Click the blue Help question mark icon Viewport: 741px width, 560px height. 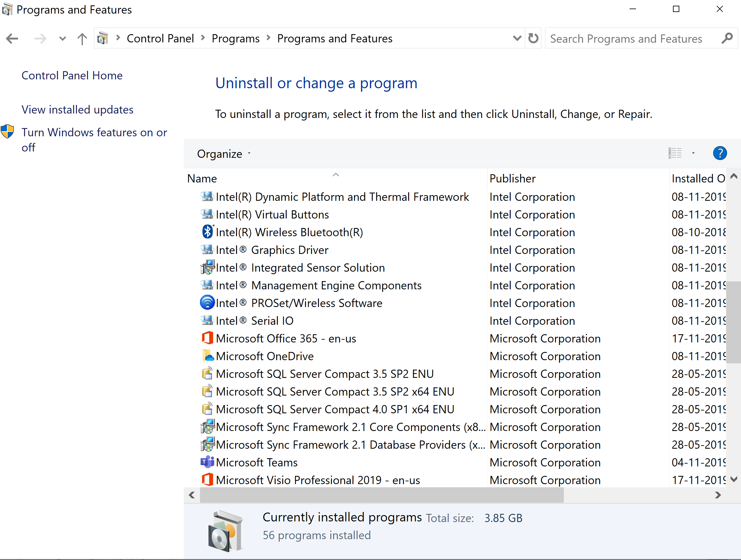click(719, 153)
